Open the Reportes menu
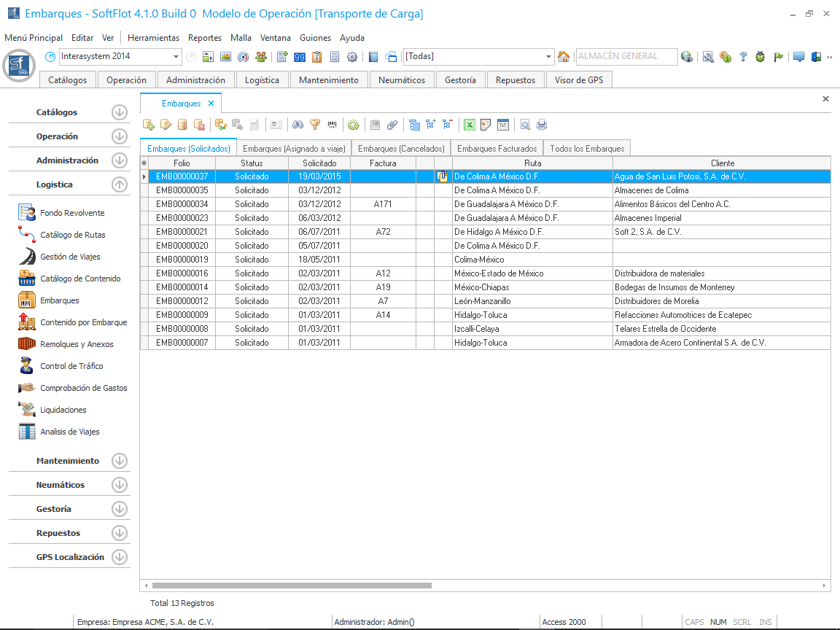 tap(204, 38)
